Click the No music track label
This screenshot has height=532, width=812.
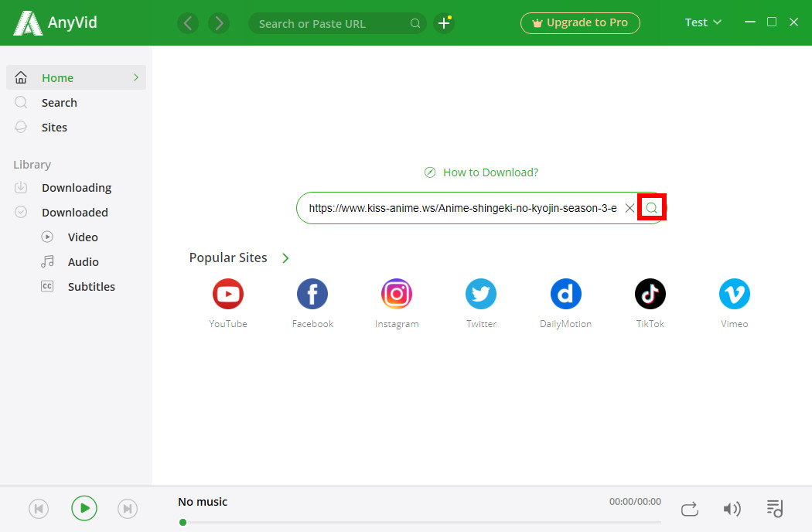point(203,502)
